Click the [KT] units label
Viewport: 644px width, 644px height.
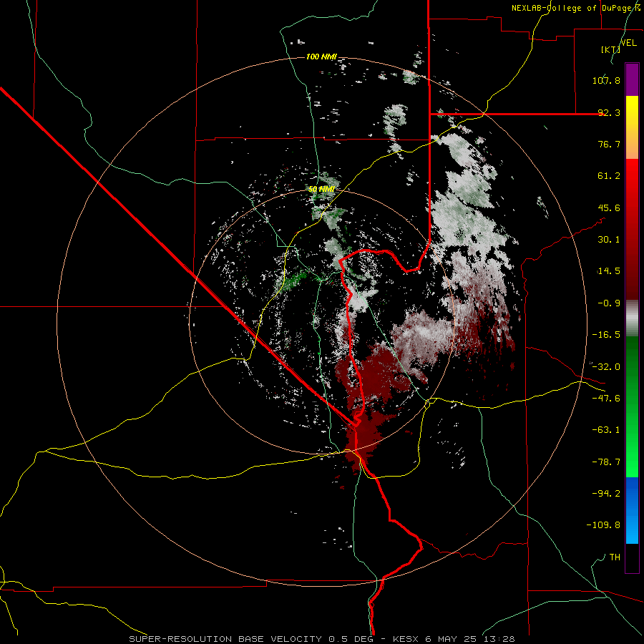tap(610, 49)
